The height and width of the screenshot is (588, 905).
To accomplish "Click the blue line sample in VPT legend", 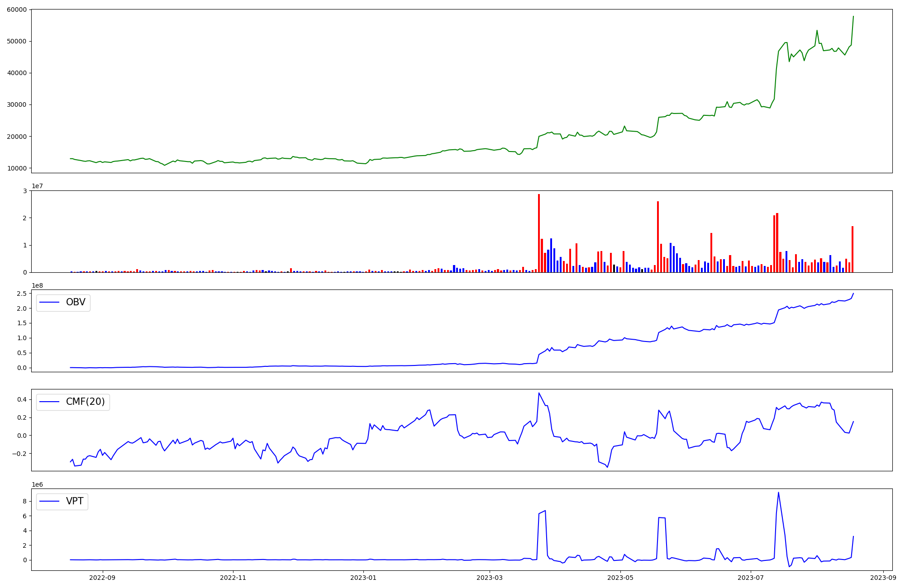I will tap(50, 502).
